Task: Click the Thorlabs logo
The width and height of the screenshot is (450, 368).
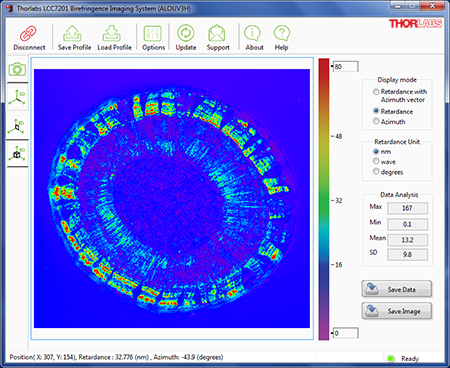Action: pyautogui.click(x=415, y=23)
